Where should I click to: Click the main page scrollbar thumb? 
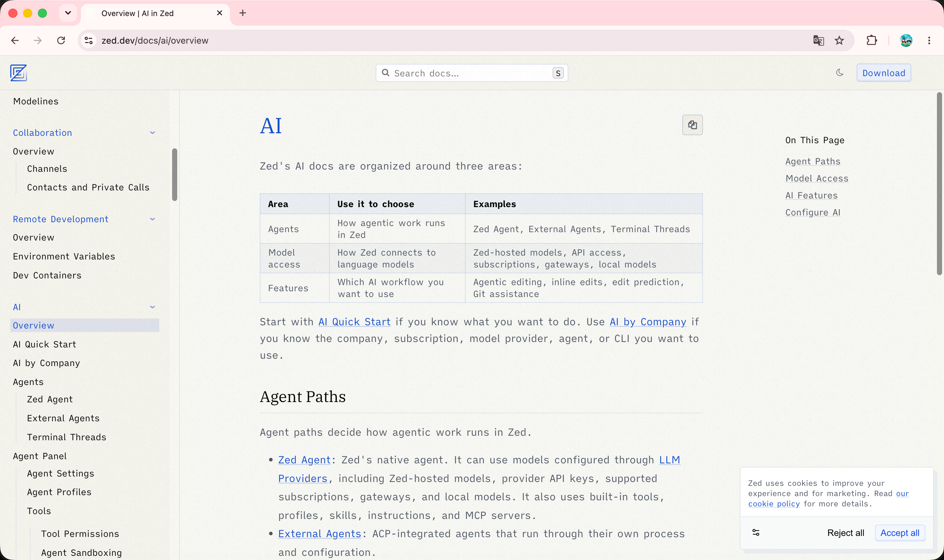pos(939,183)
